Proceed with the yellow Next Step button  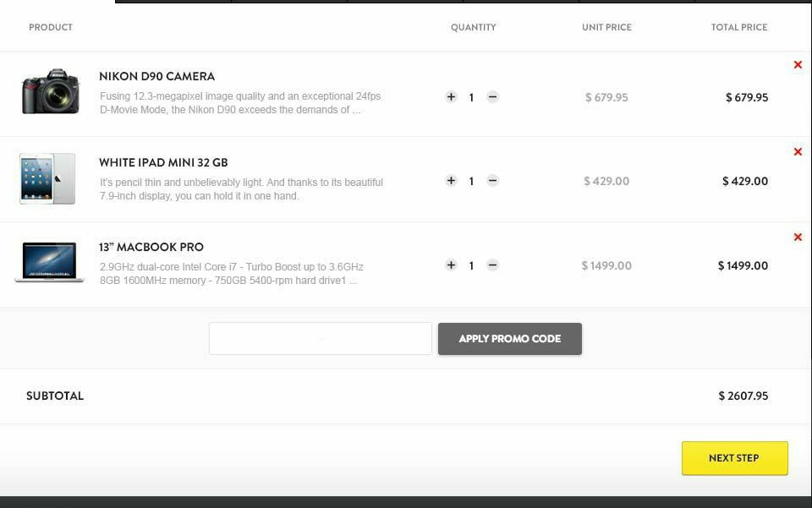[734, 458]
